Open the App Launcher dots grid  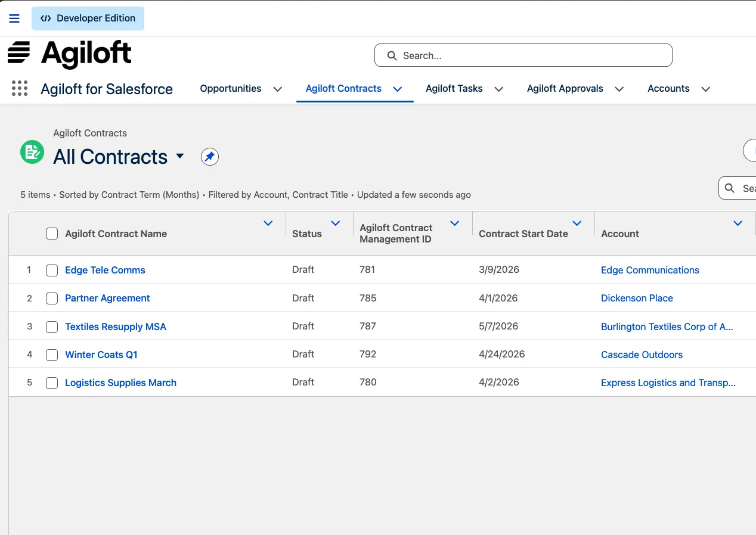pos(20,89)
